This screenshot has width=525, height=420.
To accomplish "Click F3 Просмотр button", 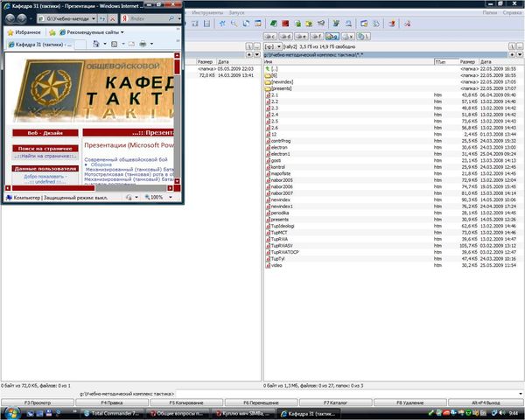I will click(x=38, y=402).
